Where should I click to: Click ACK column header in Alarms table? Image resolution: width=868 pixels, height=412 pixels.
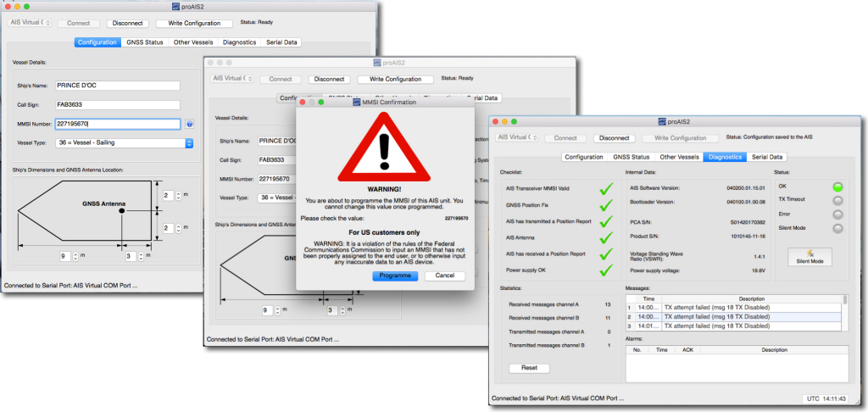tap(687, 350)
